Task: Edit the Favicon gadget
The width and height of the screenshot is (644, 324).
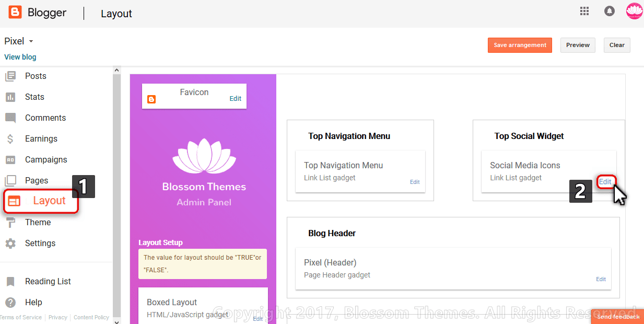Action: 235,98
